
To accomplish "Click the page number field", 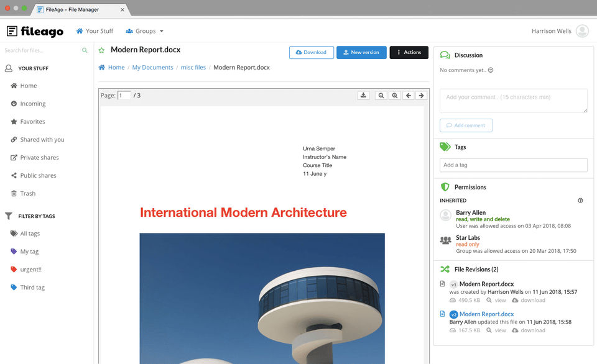I will click(124, 96).
